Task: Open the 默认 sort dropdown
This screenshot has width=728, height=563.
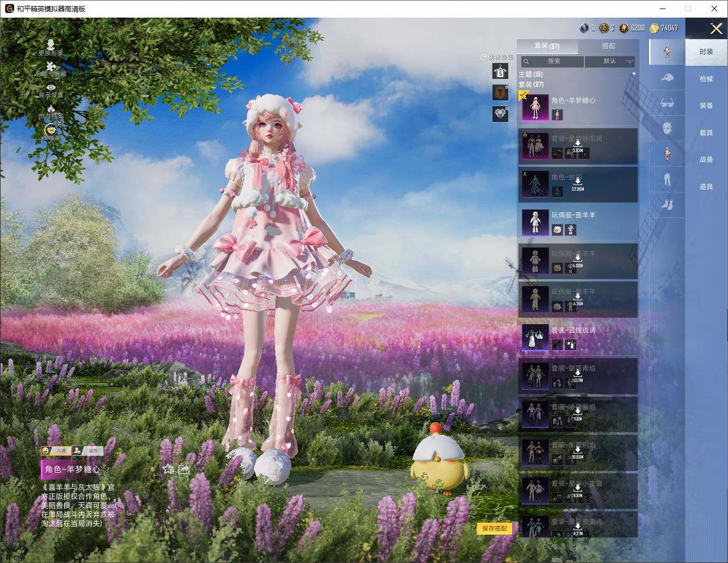Action: pos(610,61)
